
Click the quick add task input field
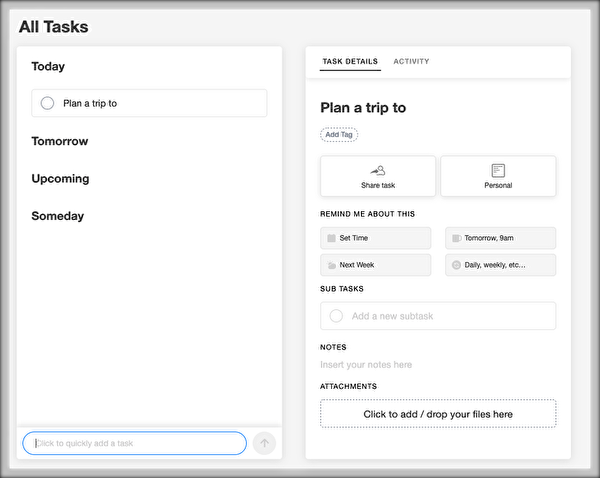[x=134, y=443]
